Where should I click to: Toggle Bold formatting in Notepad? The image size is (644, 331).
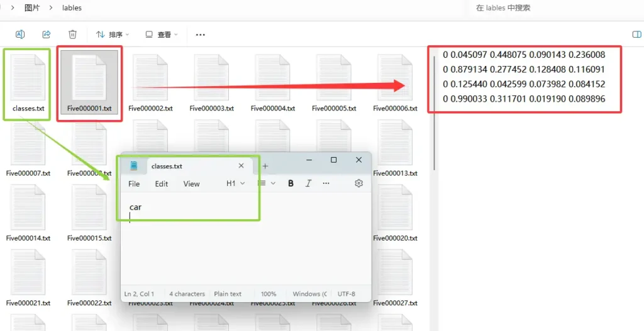[291, 183]
